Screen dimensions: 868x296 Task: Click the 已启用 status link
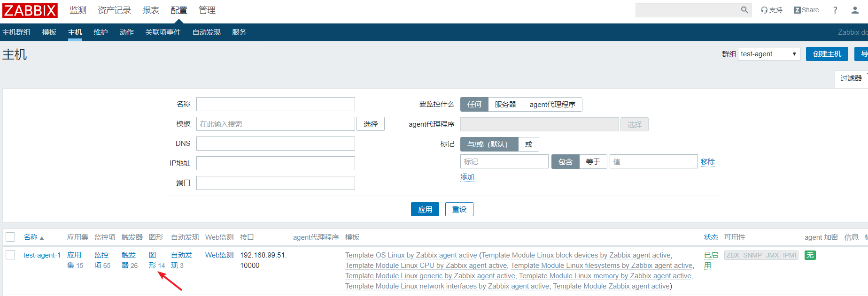[711, 260]
